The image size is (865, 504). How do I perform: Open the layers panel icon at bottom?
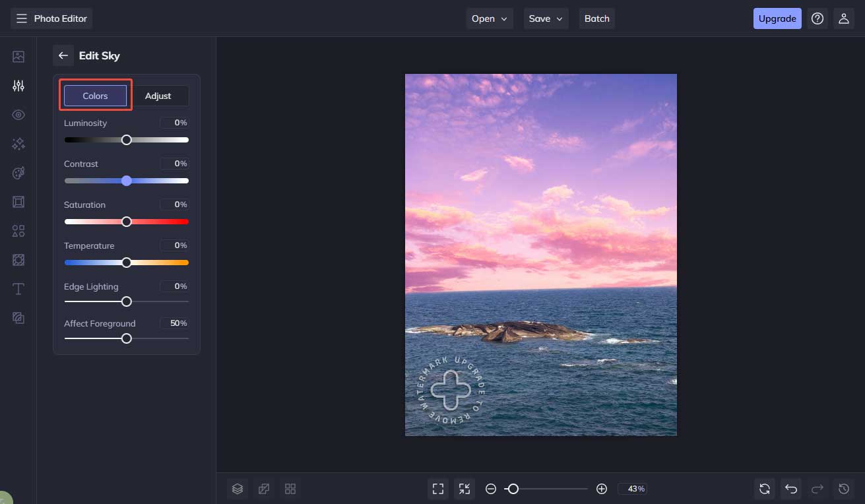pyautogui.click(x=238, y=489)
